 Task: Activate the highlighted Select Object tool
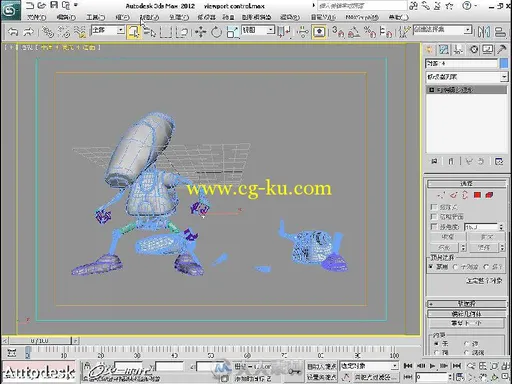133,32
